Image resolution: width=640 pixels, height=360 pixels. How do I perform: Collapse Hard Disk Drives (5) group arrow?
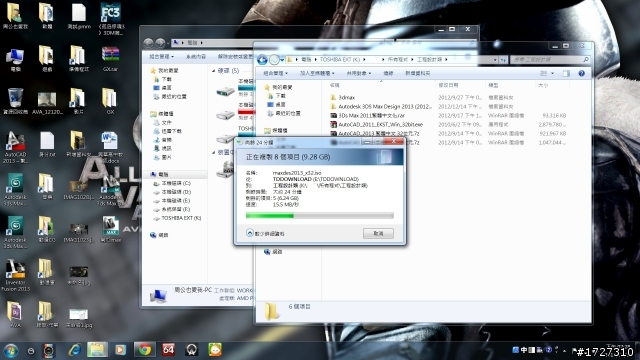(214, 71)
